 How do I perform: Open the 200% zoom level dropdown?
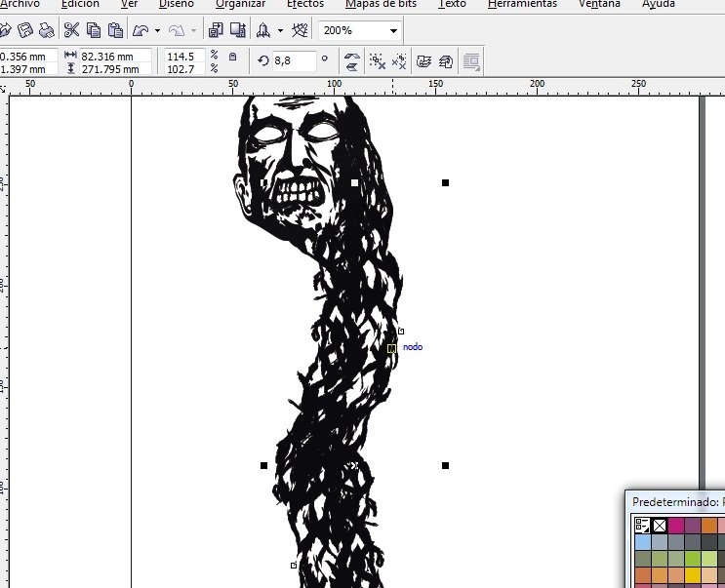(x=359, y=31)
